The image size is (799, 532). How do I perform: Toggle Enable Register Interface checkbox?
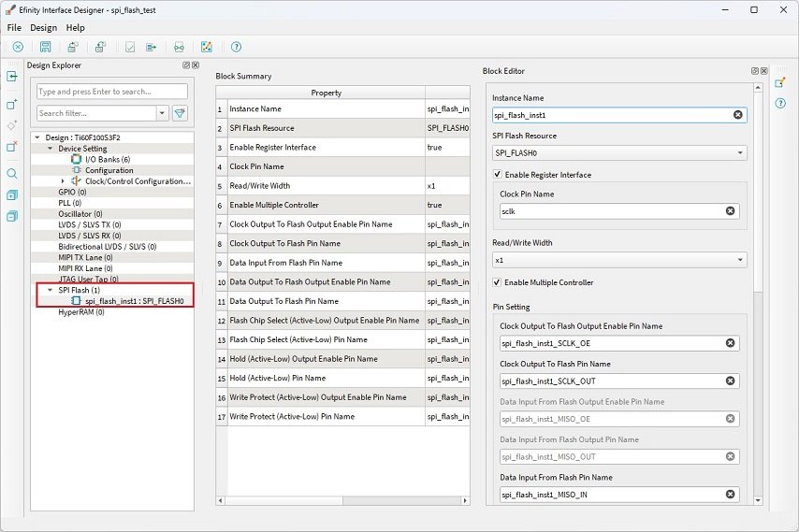(x=498, y=174)
